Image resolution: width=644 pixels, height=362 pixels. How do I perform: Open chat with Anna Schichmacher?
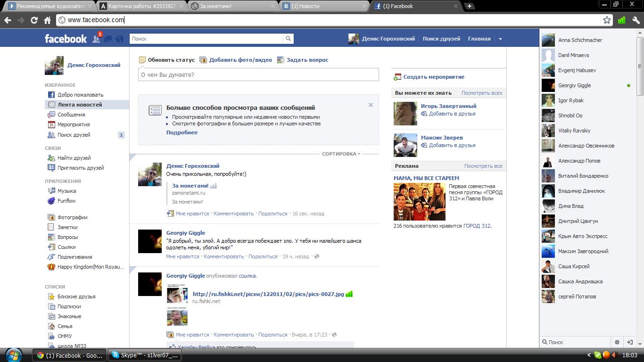(x=587, y=40)
